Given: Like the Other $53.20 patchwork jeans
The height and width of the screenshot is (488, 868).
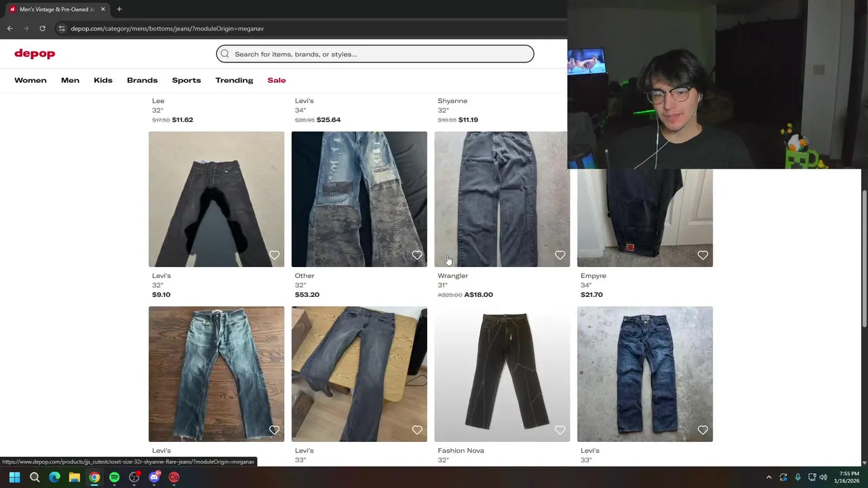Looking at the screenshot, I should [417, 256].
